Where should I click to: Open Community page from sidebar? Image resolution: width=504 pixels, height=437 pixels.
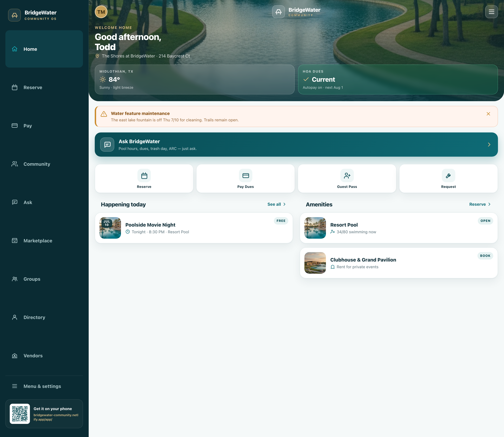44,164
